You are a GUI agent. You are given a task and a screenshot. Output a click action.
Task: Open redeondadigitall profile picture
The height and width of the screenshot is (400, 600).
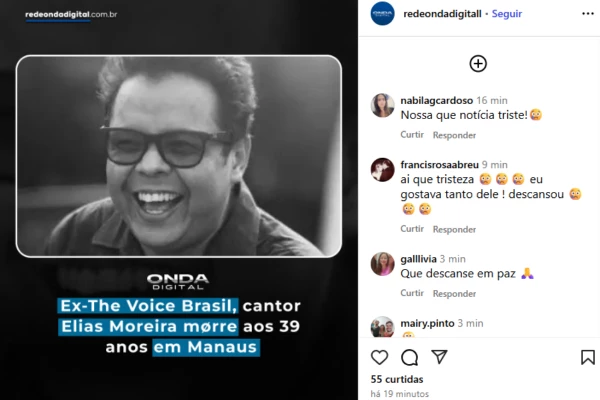(x=382, y=14)
